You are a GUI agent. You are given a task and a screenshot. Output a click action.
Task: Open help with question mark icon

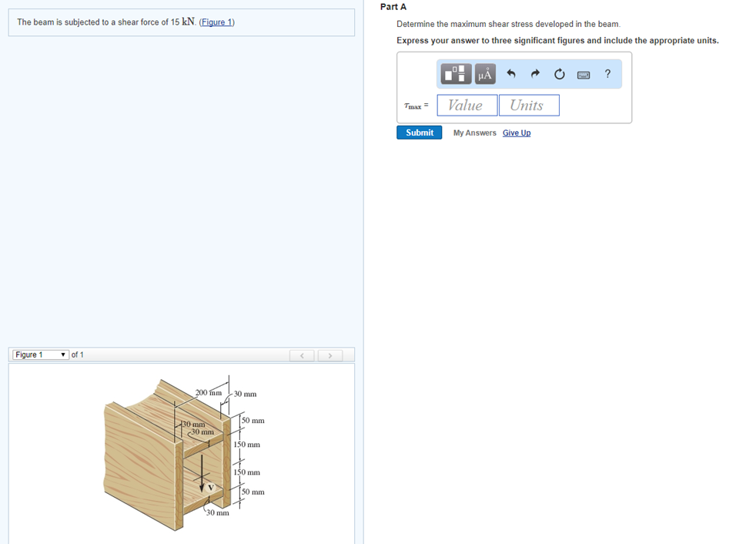click(607, 74)
